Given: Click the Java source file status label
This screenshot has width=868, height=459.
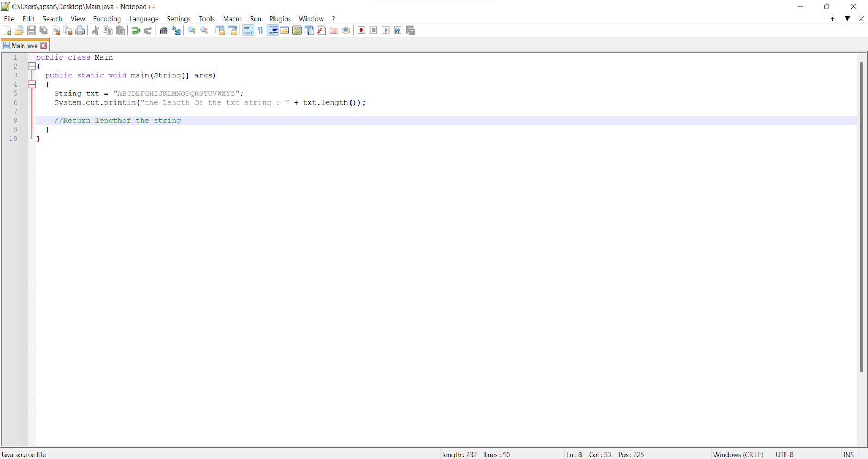Looking at the screenshot, I should pyautogui.click(x=24, y=455).
